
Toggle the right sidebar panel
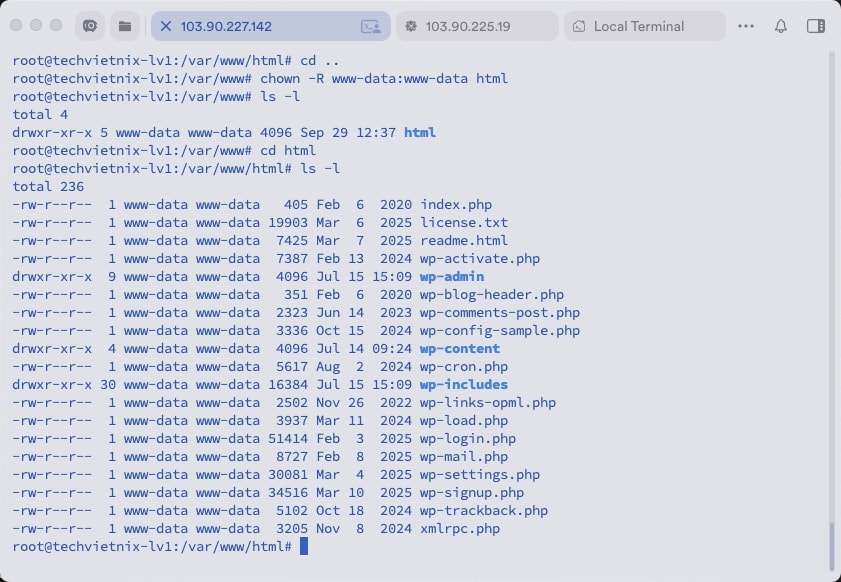[815, 26]
